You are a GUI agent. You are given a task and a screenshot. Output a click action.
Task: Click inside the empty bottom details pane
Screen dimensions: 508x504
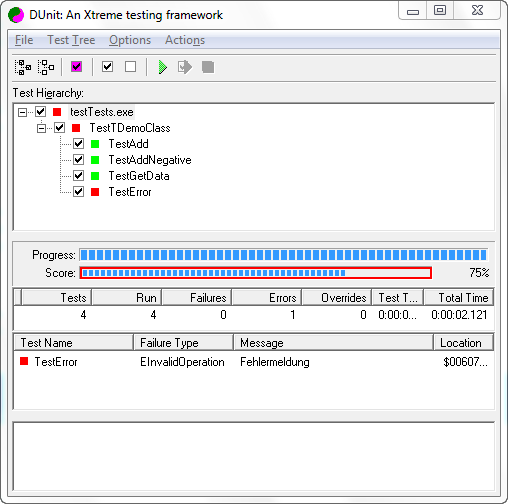[254, 456]
